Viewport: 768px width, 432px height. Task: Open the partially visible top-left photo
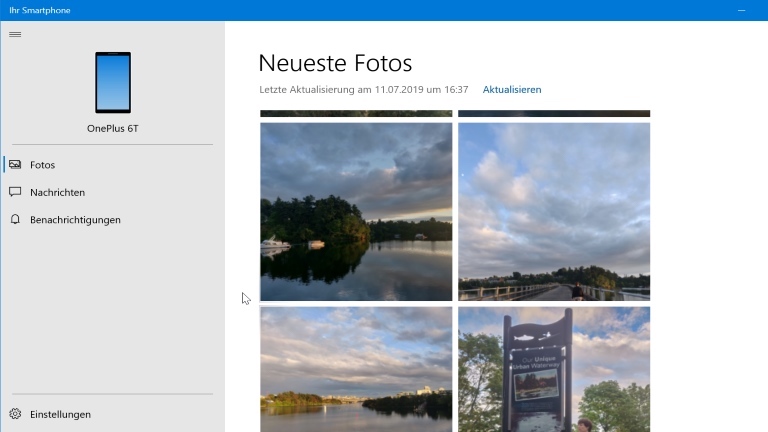click(x=356, y=114)
